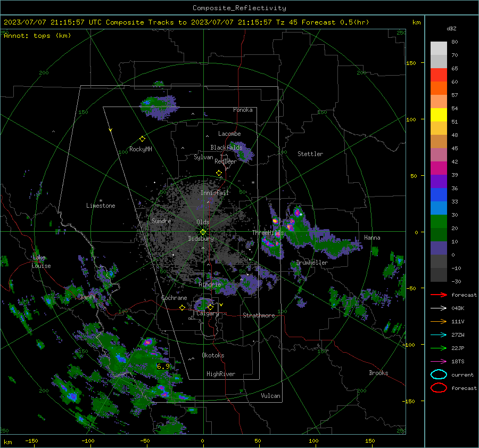Viewport: 479px width, 448px height.
Task: Click the Brooks city label
Action: (378, 373)
